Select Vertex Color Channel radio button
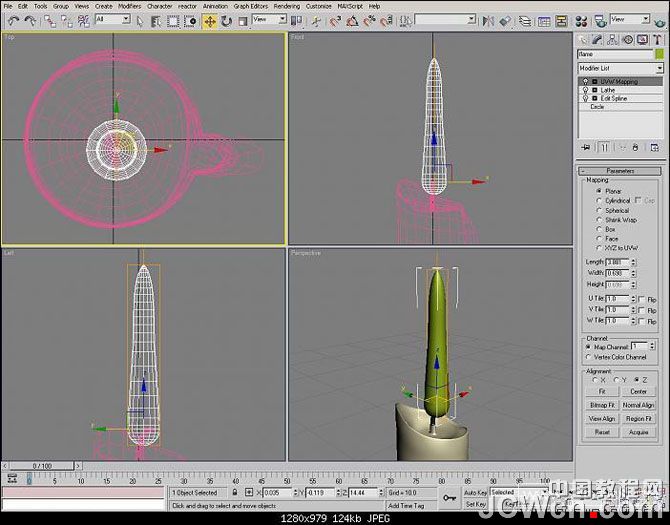Image resolution: width=670 pixels, height=525 pixels. pos(589,357)
